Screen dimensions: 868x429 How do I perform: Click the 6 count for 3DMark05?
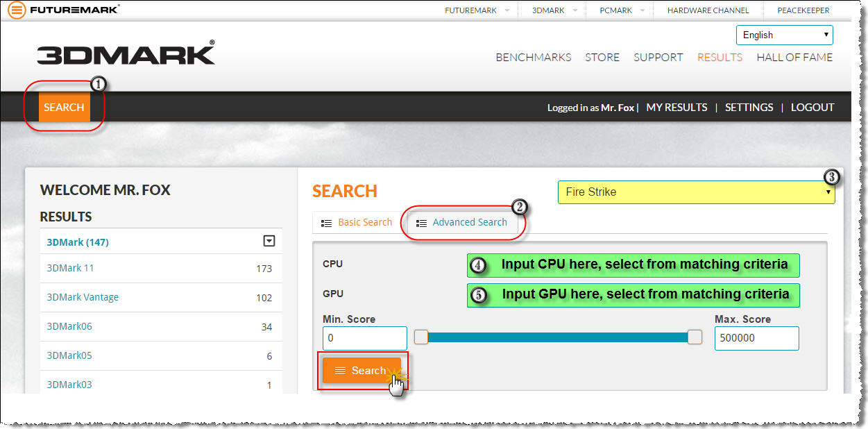point(269,356)
